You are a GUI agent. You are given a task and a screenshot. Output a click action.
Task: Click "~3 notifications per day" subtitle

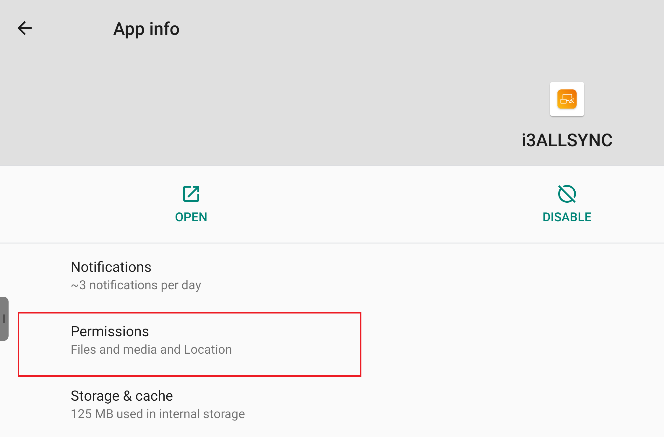(136, 285)
